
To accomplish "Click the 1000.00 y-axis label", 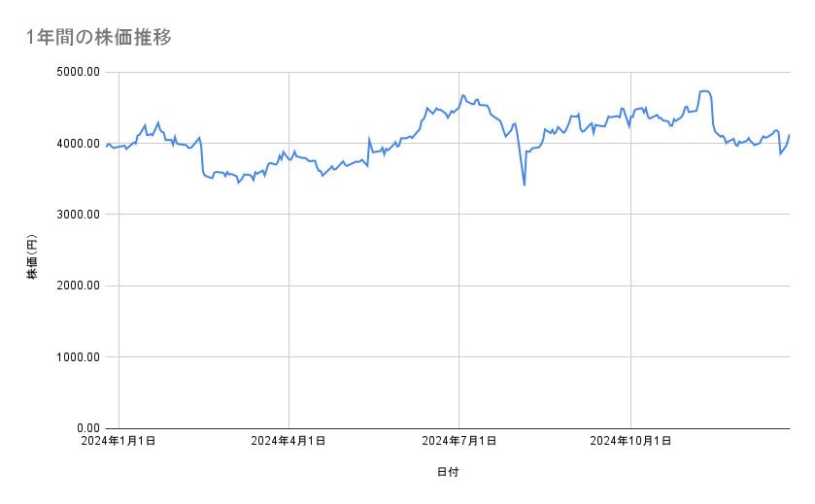I will click(77, 356).
